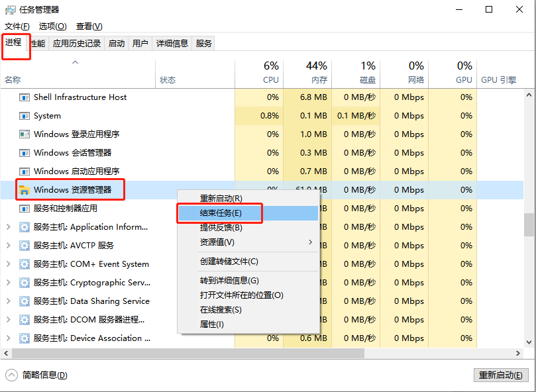Select the Windows 登录应用程序 icon
Image resolution: width=536 pixels, height=392 pixels.
pyautogui.click(x=25, y=134)
